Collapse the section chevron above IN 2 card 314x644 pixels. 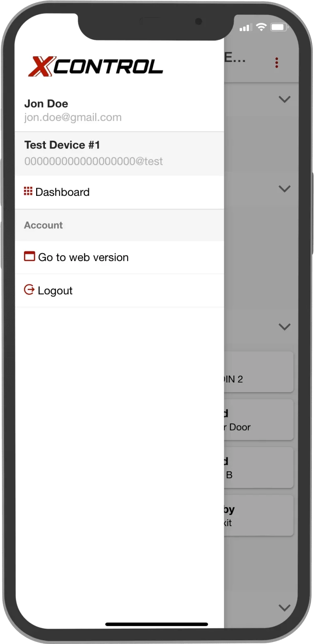pos(285,327)
